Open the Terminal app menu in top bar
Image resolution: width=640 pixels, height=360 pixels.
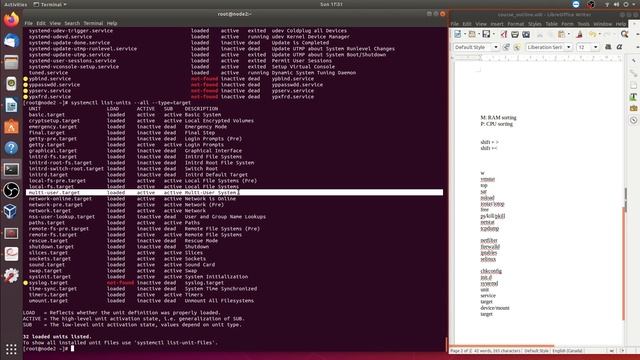(50, 4)
